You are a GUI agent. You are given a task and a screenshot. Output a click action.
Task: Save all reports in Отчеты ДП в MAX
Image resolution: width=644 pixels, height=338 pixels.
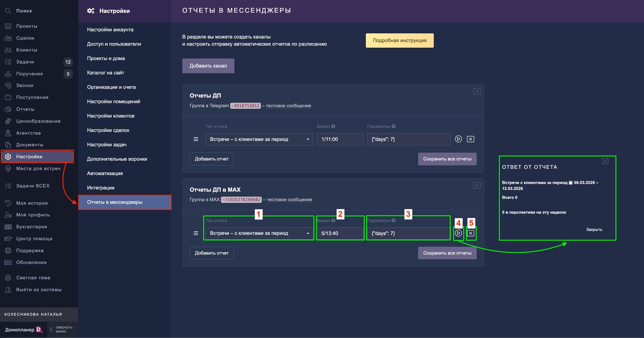[x=447, y=253]
